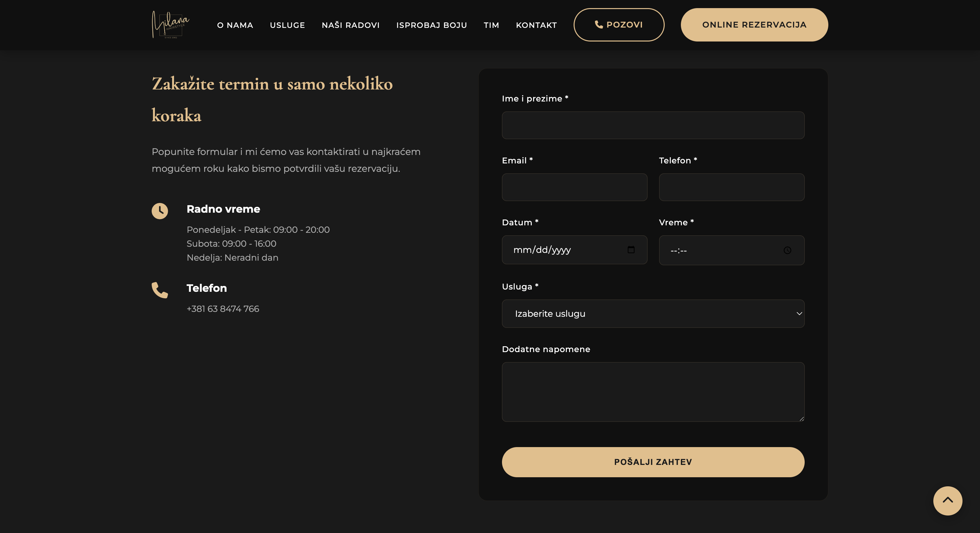Click 'Ponedeljak - Petak: 09:00 - 20:00' text
This screenshot has width=980, height=533.
258,230
